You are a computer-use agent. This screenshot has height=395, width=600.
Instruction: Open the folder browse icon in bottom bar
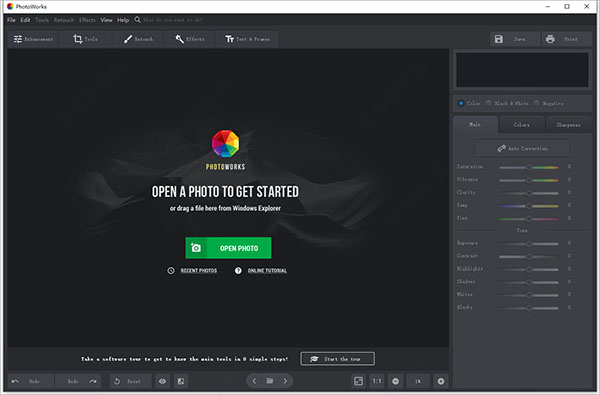point(270,381)
